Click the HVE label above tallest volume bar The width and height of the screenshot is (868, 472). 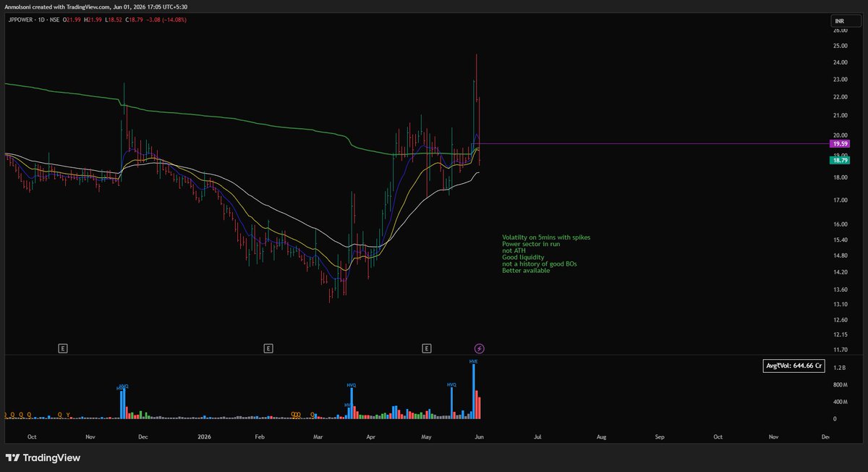[x=473, y=361]
